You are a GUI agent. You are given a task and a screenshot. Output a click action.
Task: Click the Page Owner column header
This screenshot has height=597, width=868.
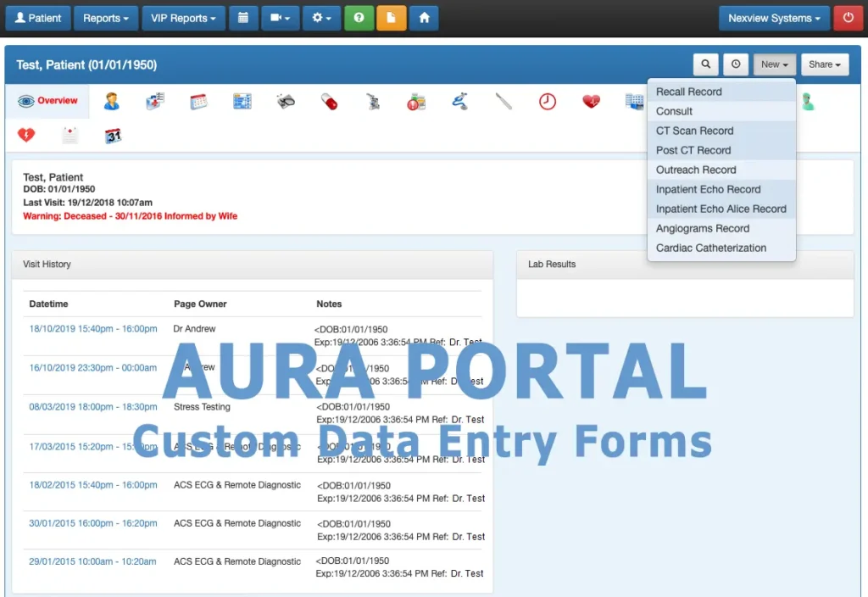(200, 304)
